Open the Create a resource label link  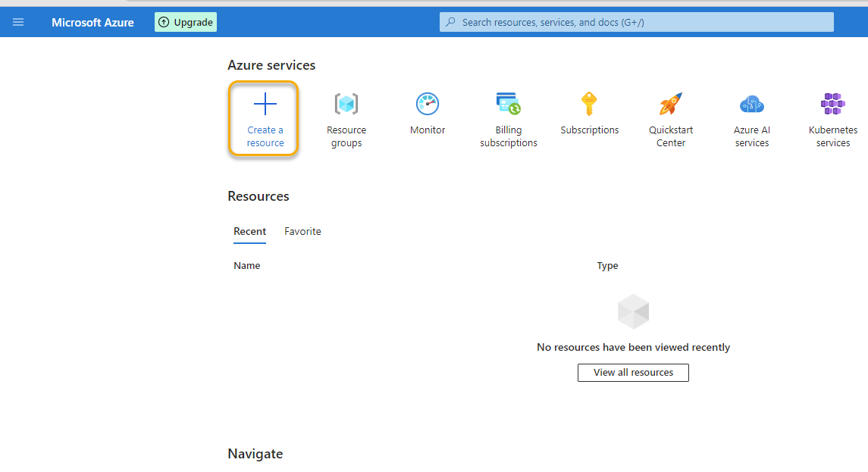click(265, 136)
